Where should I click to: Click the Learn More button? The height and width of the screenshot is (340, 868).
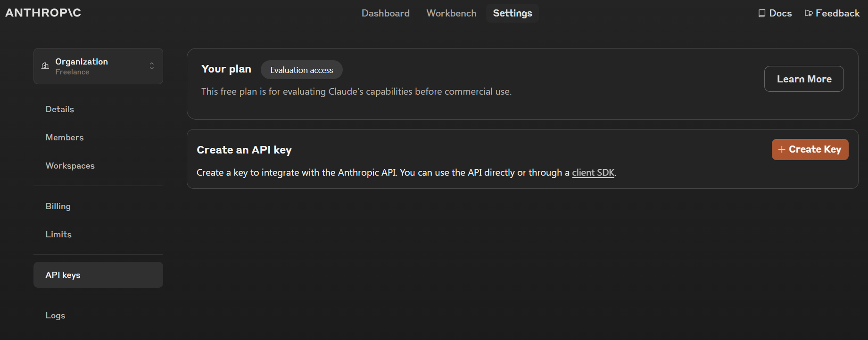[x=803, y=79]
